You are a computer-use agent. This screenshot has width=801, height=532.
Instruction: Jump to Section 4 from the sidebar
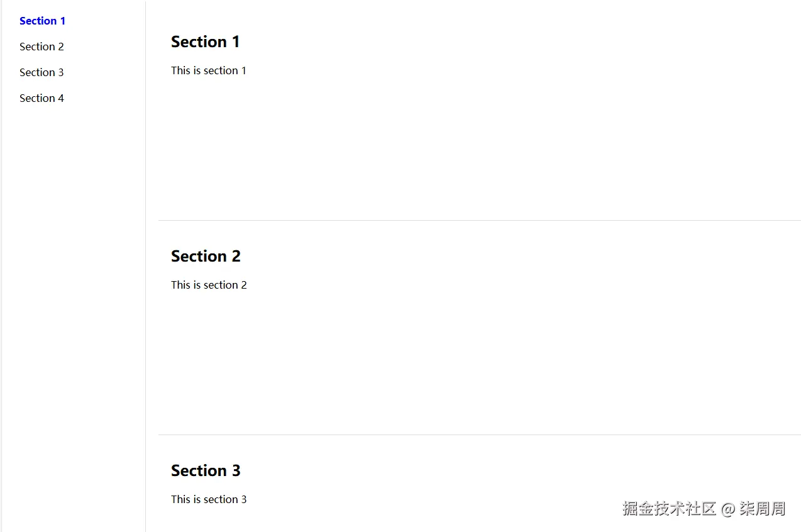click(x=41, y=98)
